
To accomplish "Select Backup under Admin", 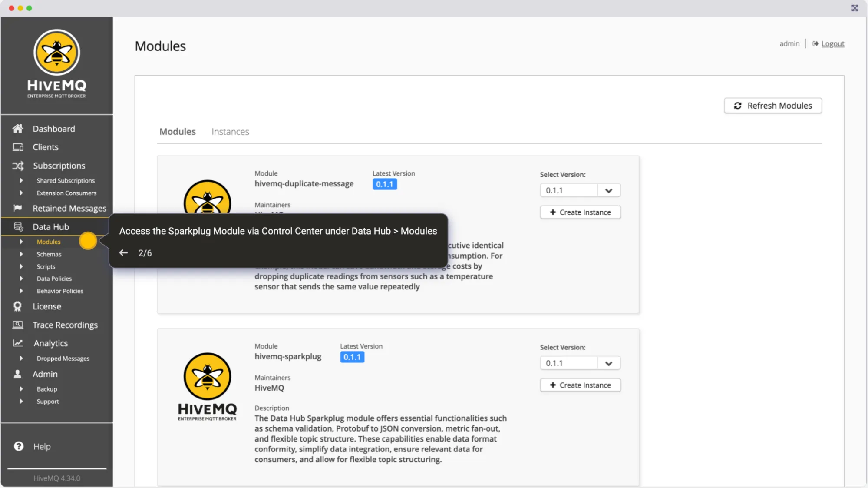I will point(47,389).
